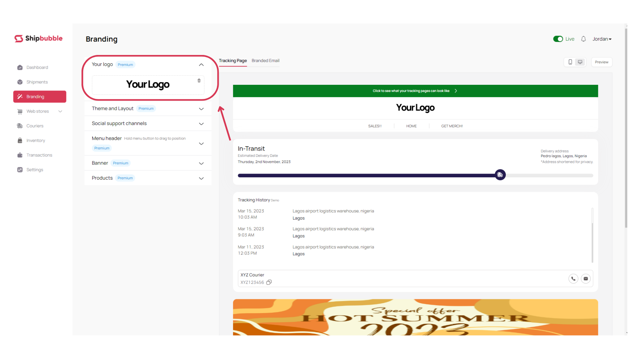Open Couriers from the sidebar
The image size is (644, 362).
(x=35, y=126)
